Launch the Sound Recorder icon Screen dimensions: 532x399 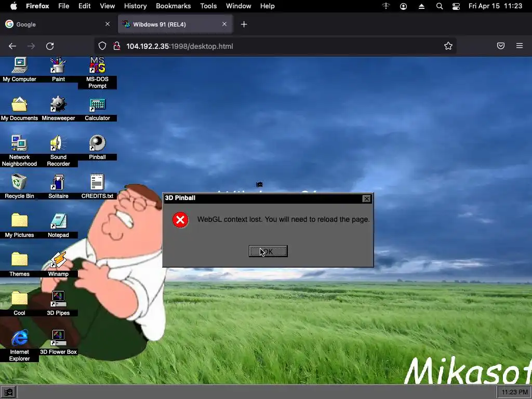(58, 151)
